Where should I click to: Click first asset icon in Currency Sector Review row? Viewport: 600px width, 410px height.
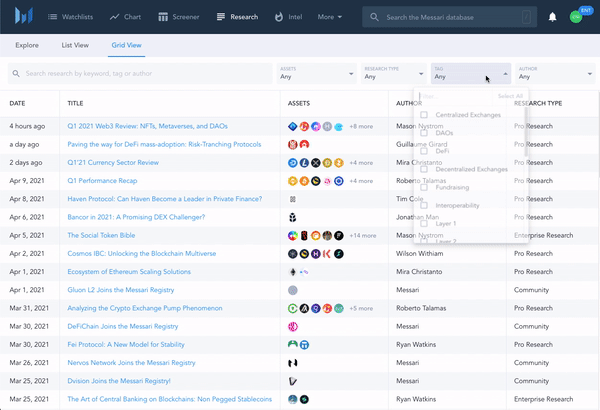point(293,163)
